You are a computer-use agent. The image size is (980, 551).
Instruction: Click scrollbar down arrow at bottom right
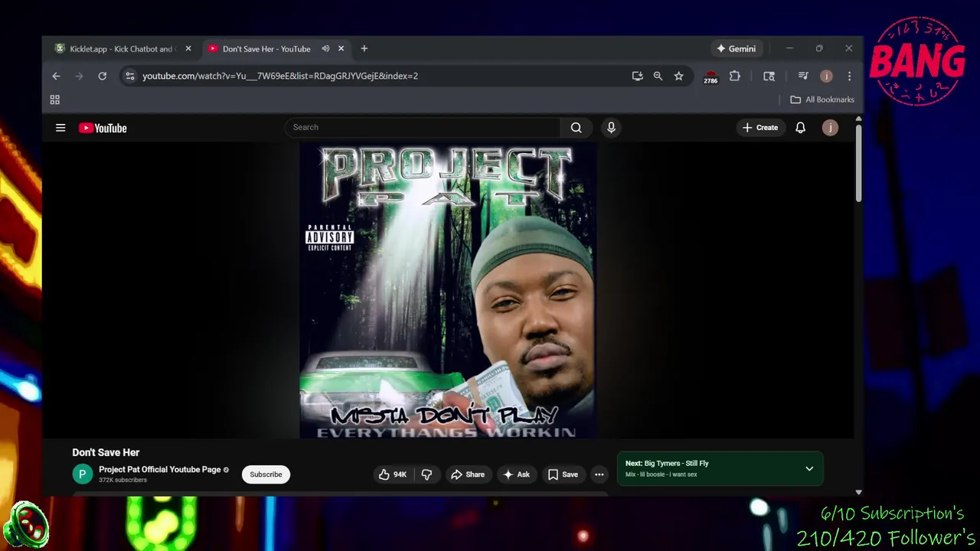(x=858, y=492)
